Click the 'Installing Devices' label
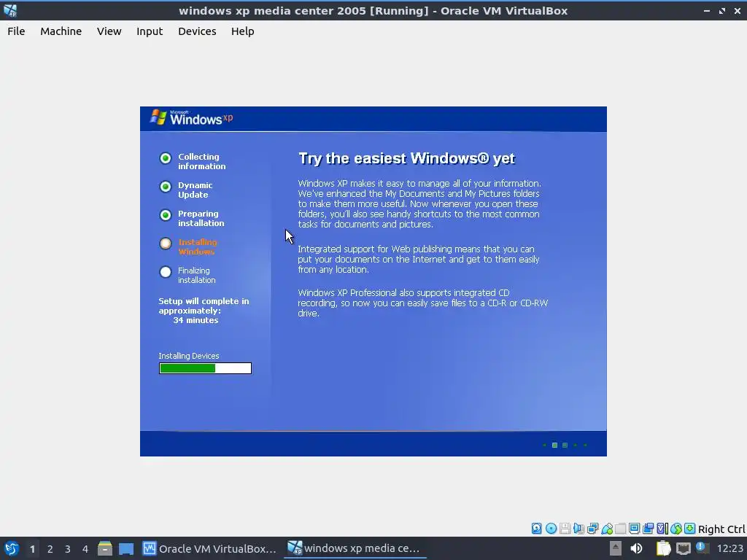This screenshot has width=747, height=560. click(189, 356)
